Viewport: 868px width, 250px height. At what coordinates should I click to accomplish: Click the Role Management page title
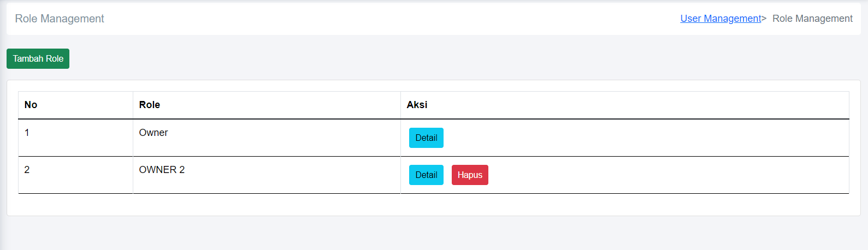(60, 19)
